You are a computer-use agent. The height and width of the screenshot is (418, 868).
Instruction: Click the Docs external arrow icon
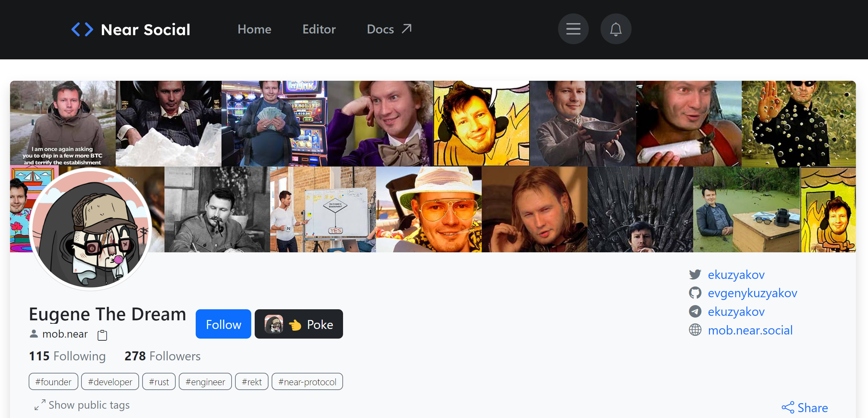(407, 29)
